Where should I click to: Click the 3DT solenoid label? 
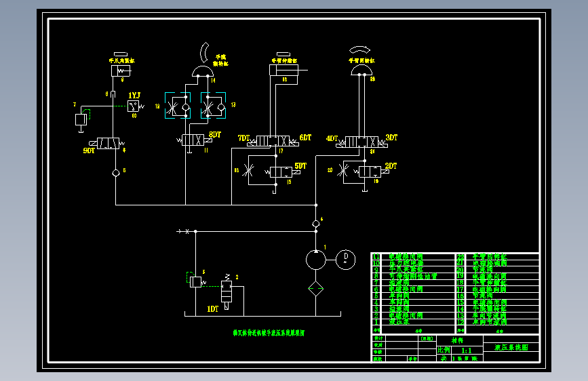tap(391, 138)
